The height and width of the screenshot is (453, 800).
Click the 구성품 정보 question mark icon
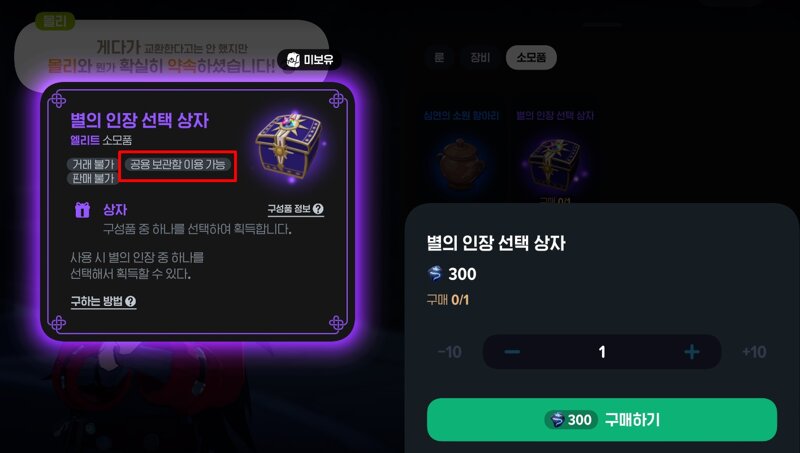click(x=318, y=209)
